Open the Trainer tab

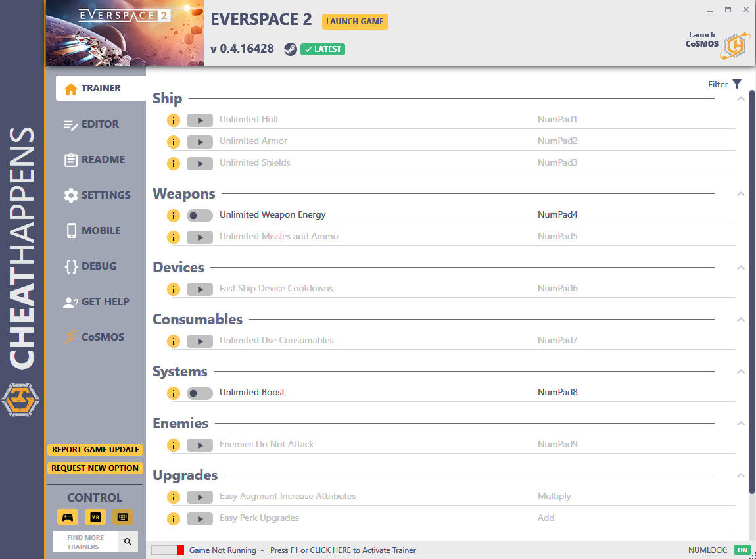click(101, 88)
